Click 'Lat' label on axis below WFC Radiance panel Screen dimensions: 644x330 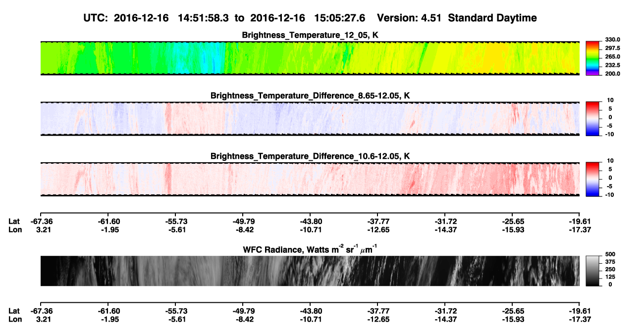pyautogui.click(x=14, y=311)
